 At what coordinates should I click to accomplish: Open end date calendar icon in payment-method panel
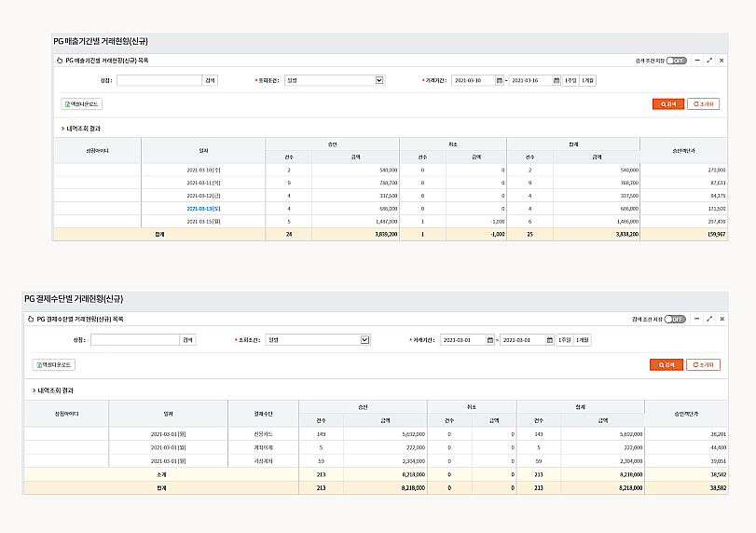(x=550, y=340)
